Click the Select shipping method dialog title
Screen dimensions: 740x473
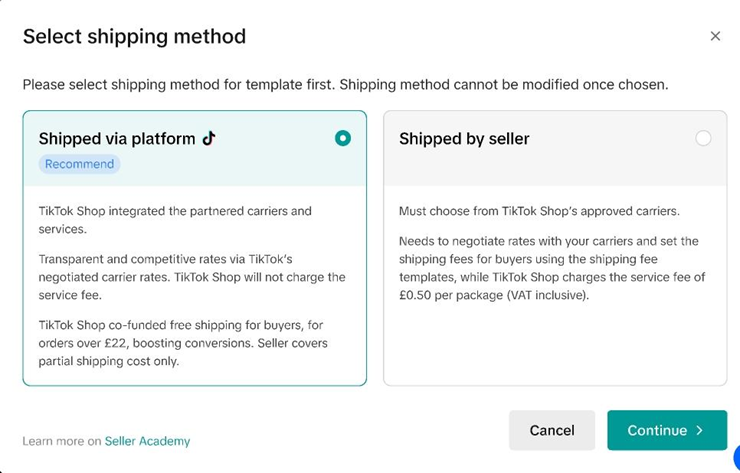[x=134, y=37]
